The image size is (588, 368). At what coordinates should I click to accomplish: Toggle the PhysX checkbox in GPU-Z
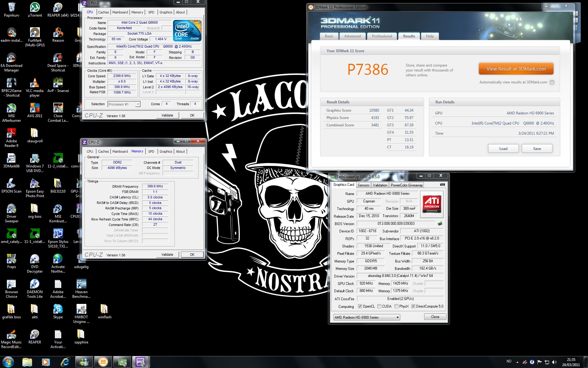coord(397,306)
